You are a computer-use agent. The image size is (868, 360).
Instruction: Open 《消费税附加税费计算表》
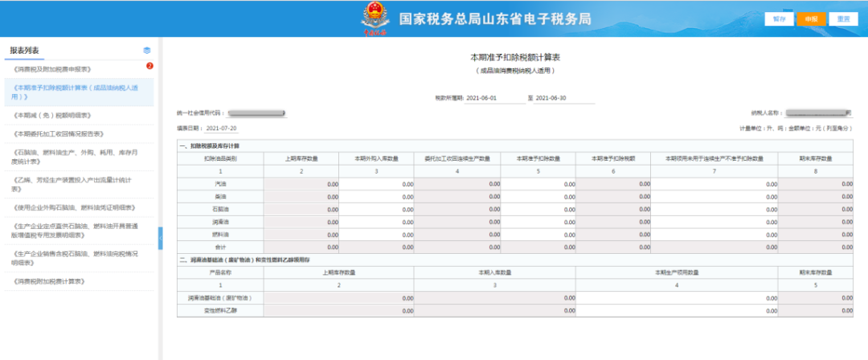click(79, 281)
